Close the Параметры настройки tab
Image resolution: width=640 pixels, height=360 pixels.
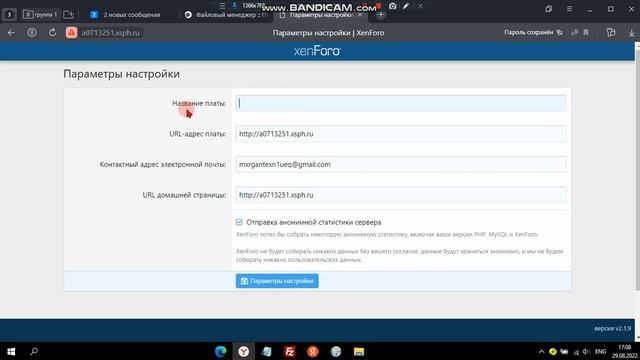(360, 15)
